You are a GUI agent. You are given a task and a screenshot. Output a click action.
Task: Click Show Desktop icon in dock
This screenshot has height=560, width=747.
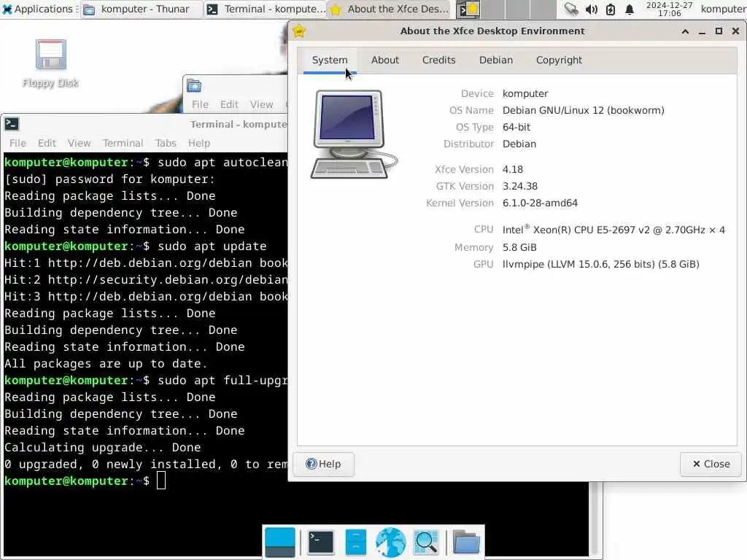(279, 542)
